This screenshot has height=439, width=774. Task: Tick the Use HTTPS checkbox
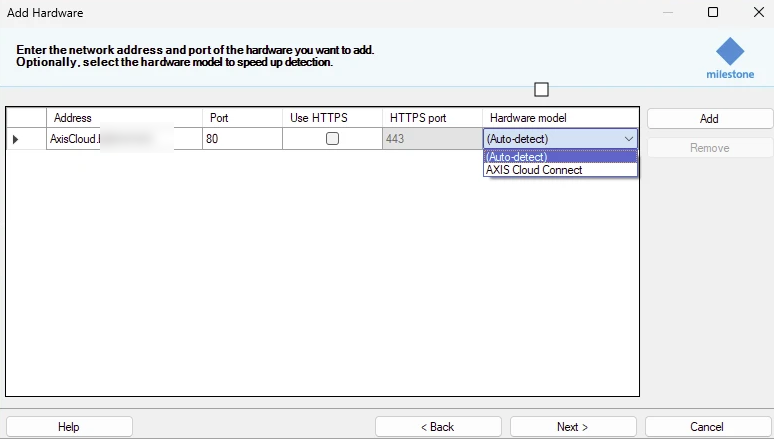(332, 139)
